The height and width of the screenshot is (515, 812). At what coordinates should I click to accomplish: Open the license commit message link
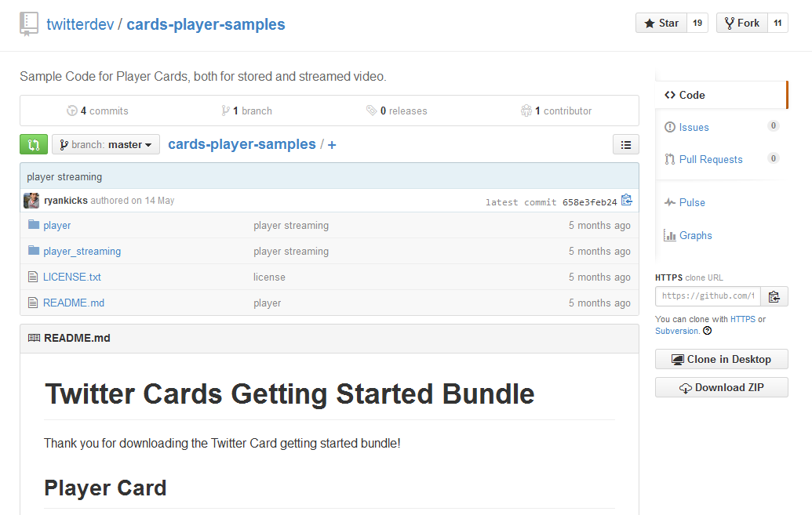click(x=269, y=277)
